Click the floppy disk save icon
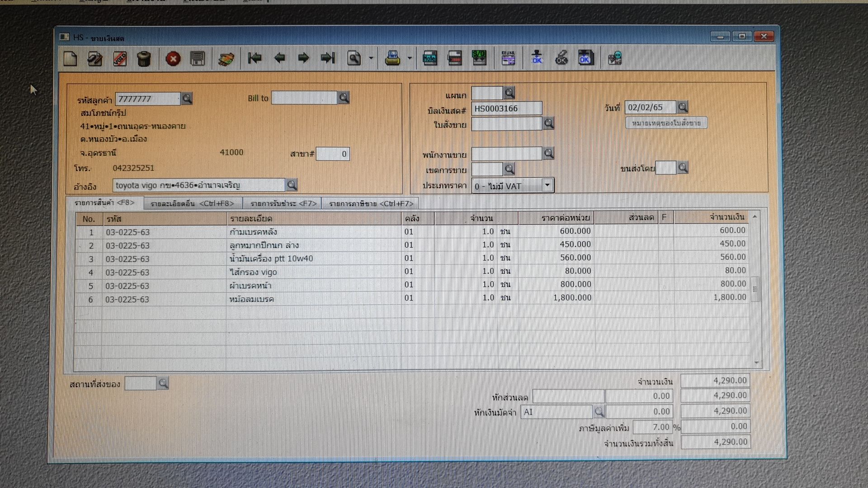Screen dimensions: 868x488 (x=198, y=59)
